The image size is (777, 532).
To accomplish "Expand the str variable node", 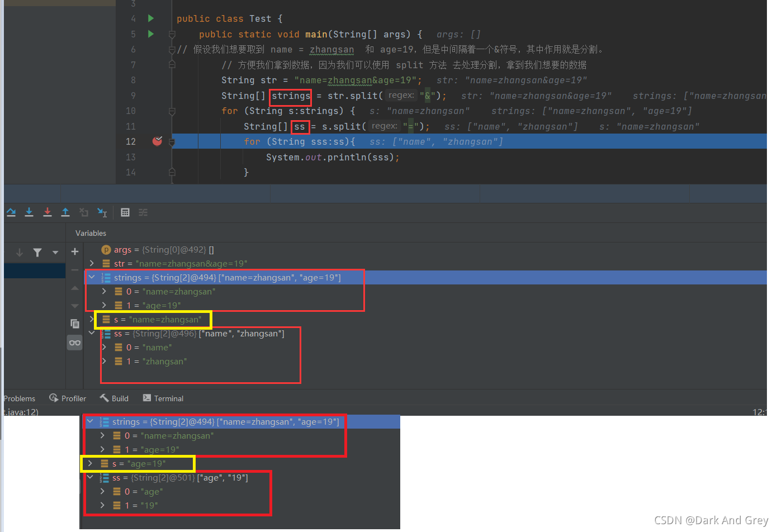I will click(92, 263).
